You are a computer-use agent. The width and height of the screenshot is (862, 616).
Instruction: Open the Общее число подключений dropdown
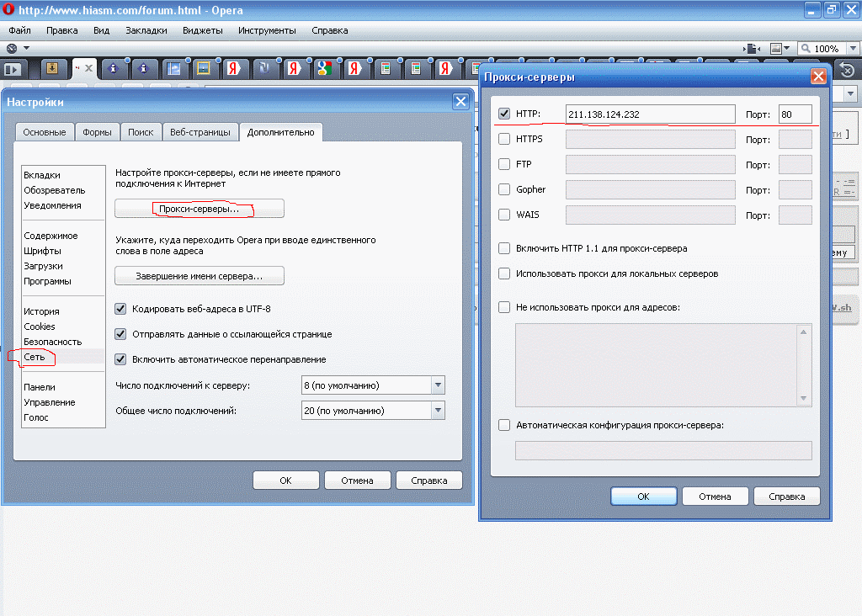pos(437,411)
